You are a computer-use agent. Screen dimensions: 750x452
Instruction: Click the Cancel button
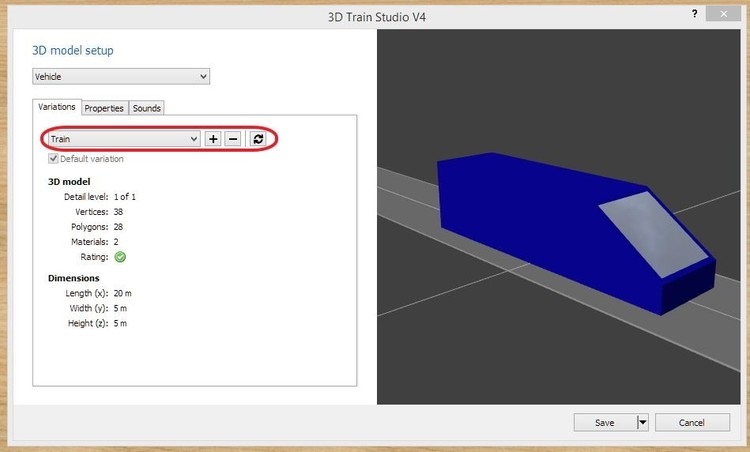692,422
